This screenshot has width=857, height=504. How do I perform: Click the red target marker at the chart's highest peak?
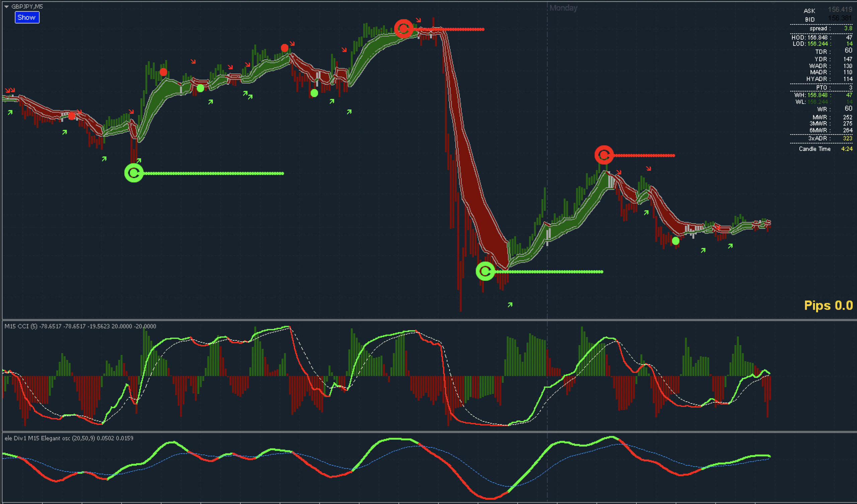click(x=404, y=29)
